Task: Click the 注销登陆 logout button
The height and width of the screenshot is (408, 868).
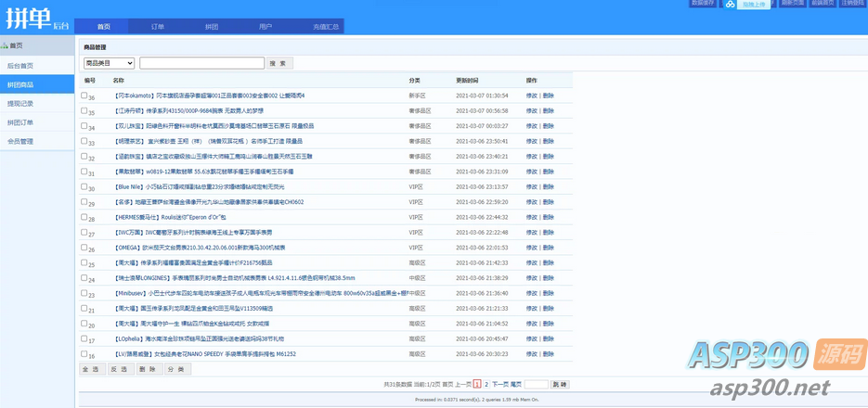Action: (851, 4)
